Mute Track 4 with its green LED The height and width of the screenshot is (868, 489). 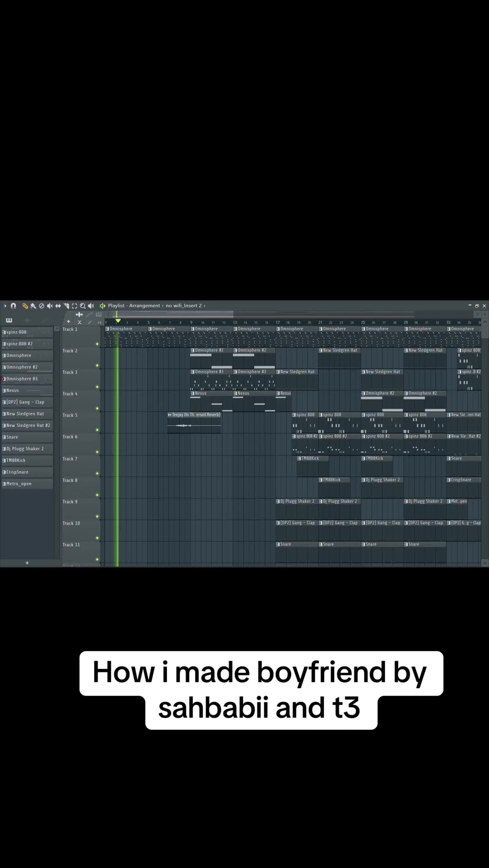[97, 409]
